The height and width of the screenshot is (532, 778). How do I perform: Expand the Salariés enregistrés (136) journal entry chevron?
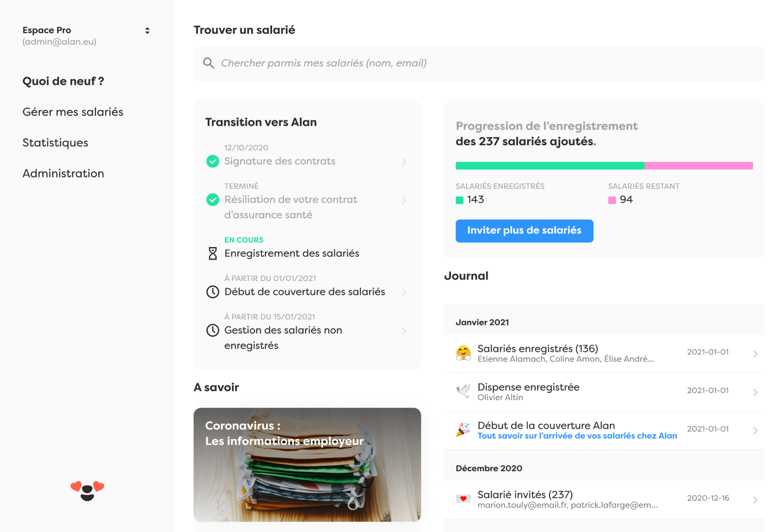point(755,354)
